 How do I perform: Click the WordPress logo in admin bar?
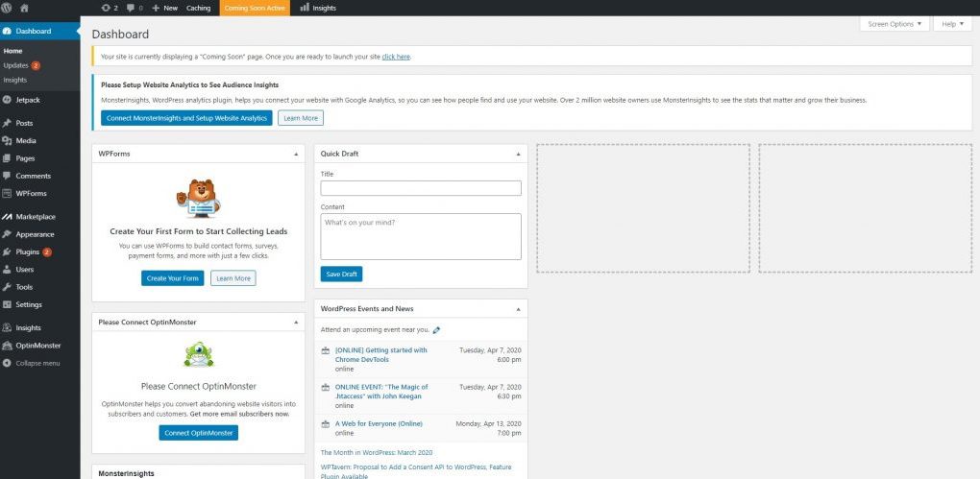point(7,8)
